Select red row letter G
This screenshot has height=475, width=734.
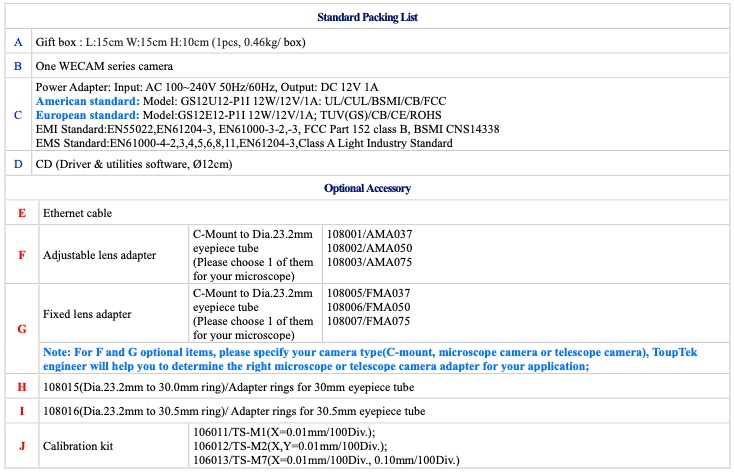pyautogui.click(x=22, y=329)
